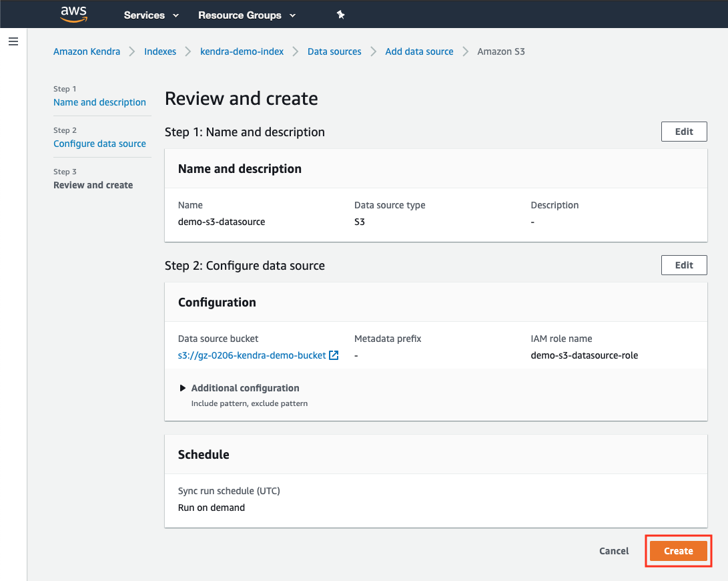The width and height of the screenshot is (728, 581).
Task: Click the orange Create button
Action: (x=679, y=551)
